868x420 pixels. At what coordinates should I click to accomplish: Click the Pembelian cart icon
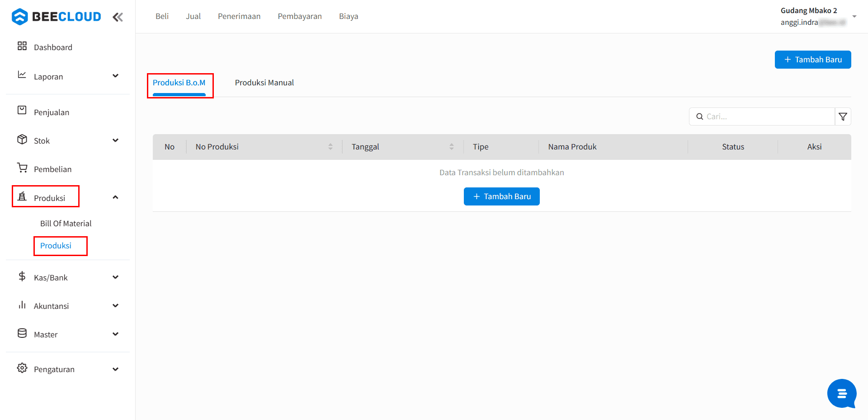[22, 168]
